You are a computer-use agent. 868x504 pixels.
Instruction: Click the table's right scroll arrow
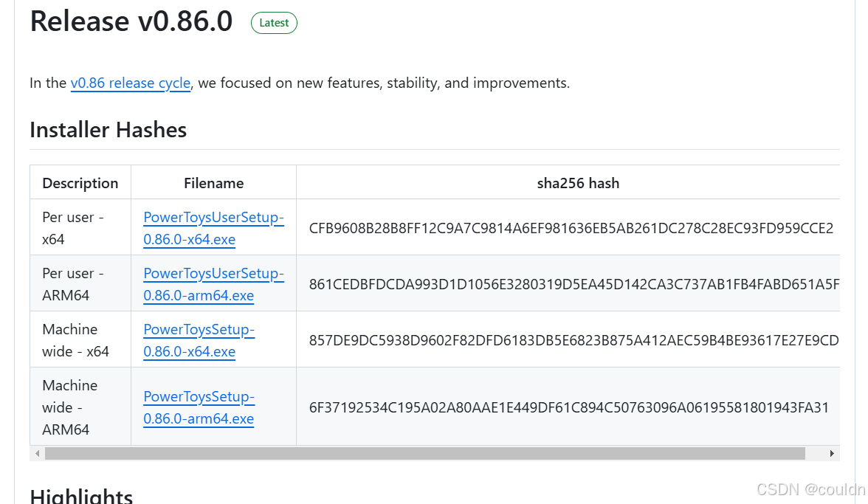[831, 454]
